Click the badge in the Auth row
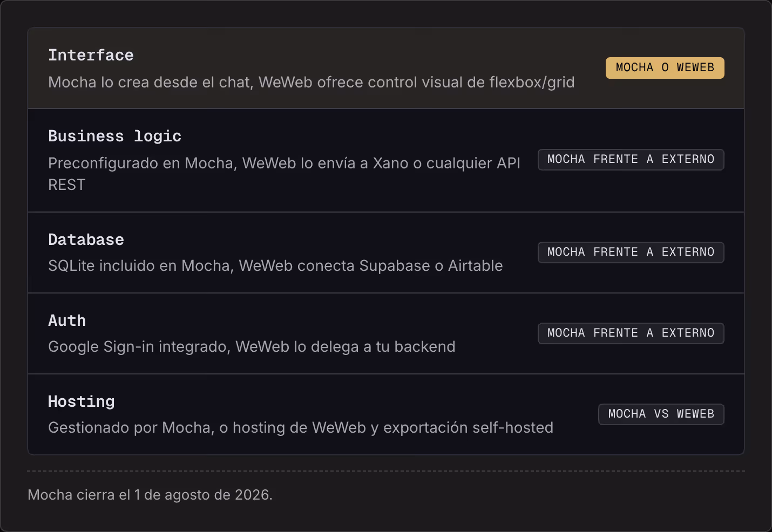 (631, 333)
